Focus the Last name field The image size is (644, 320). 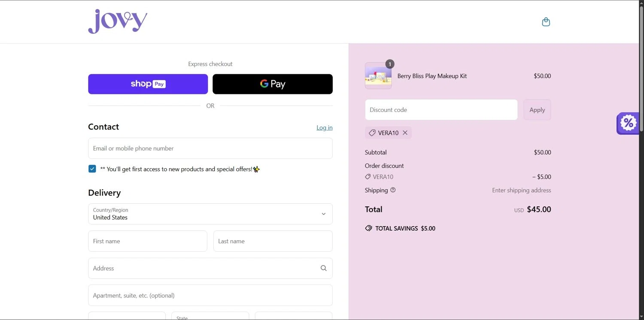[273, 241]
